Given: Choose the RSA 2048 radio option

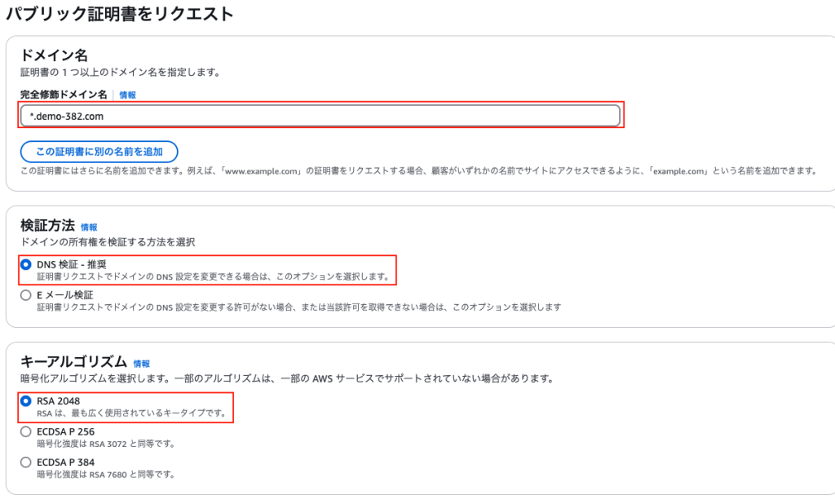Looking at the screenshot, I should [25, 400].
